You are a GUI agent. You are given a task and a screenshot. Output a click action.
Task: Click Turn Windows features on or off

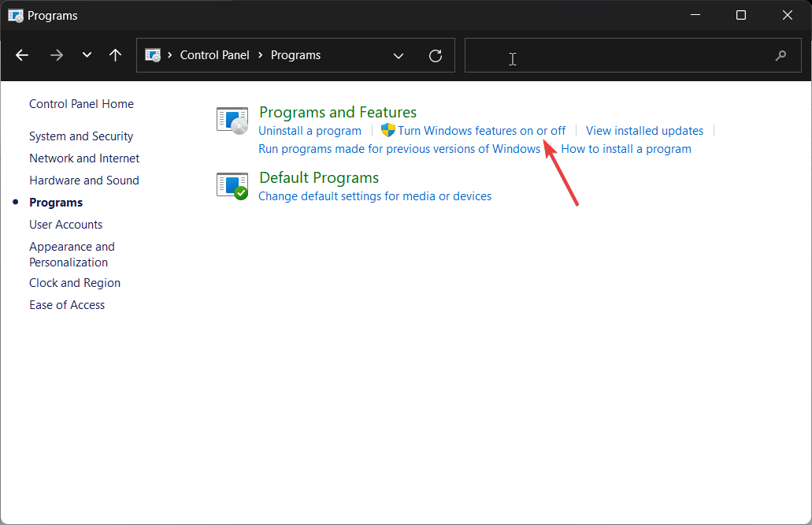[x=480, y=130]
